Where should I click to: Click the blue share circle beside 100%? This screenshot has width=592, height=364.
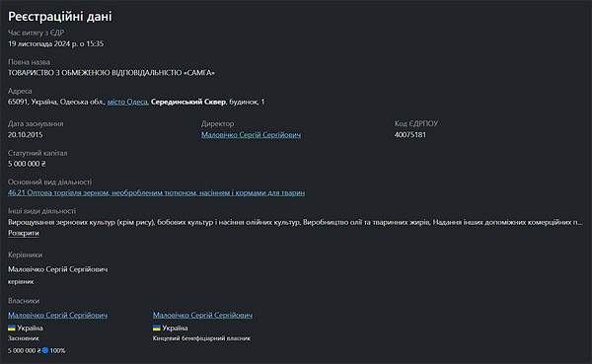[x=45, y=350]
